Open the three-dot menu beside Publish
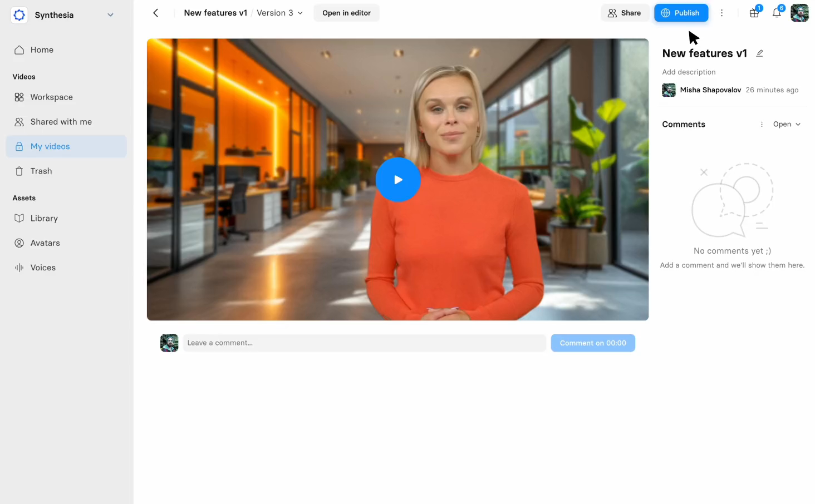 coord(721,13)
